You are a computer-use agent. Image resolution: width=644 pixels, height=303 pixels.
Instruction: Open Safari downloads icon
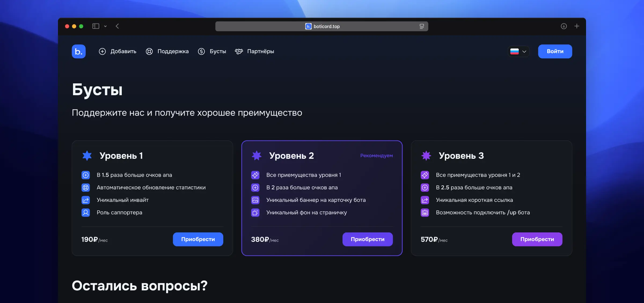click(564, 26)
